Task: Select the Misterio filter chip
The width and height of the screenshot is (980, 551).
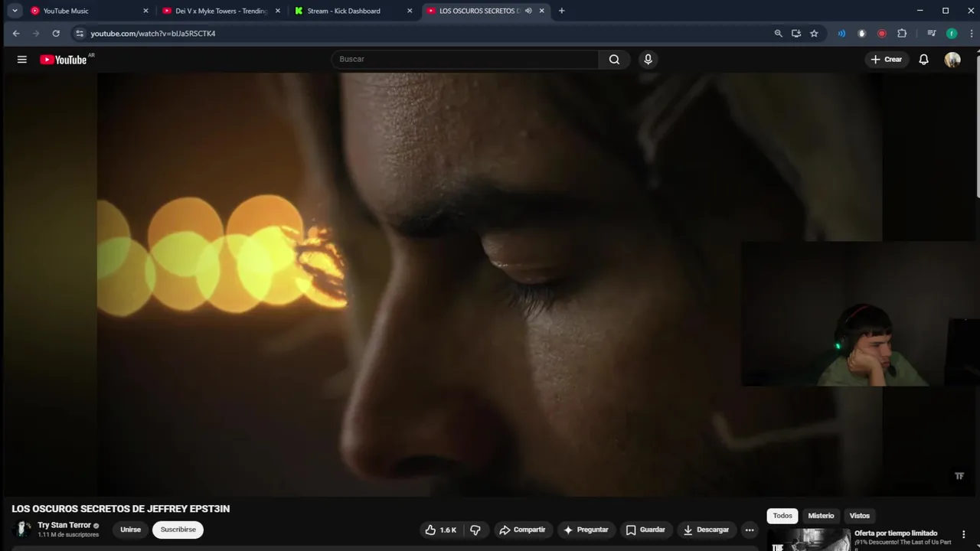Action: point(821,516)
